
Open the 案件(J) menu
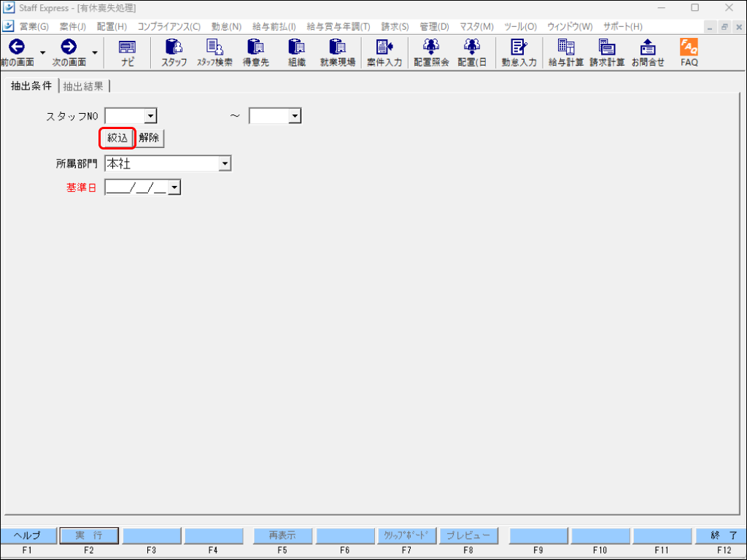click(72, 27)
